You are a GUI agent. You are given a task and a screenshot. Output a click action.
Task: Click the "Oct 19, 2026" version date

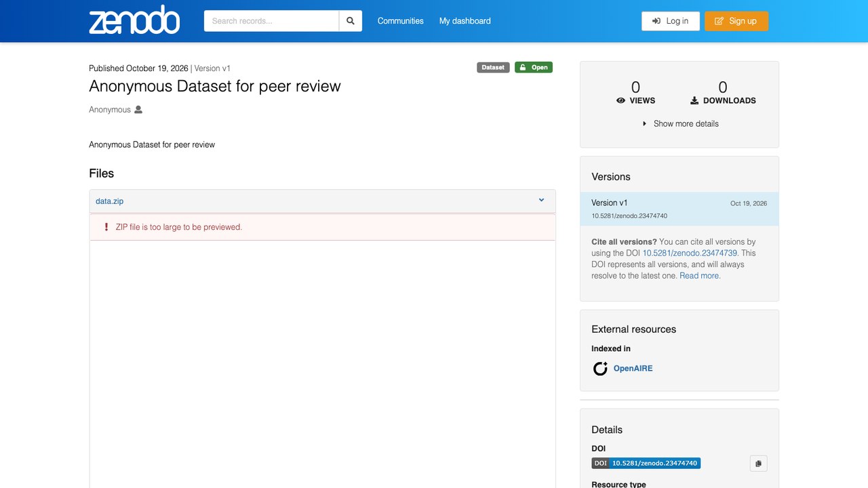[x=749, y=203]
